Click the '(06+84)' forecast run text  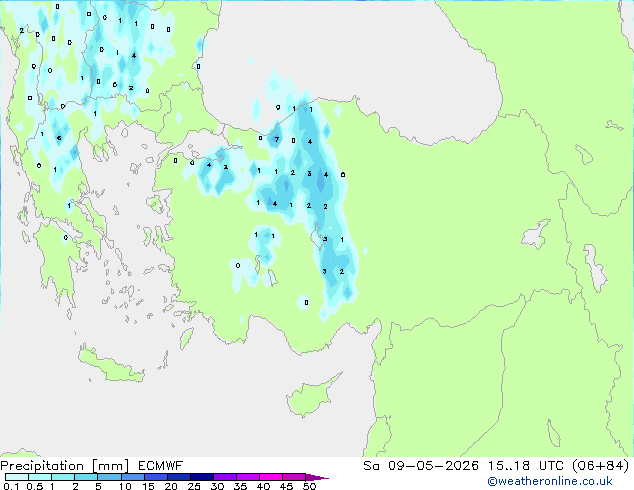pyautogui.click(x=600, y=466)
